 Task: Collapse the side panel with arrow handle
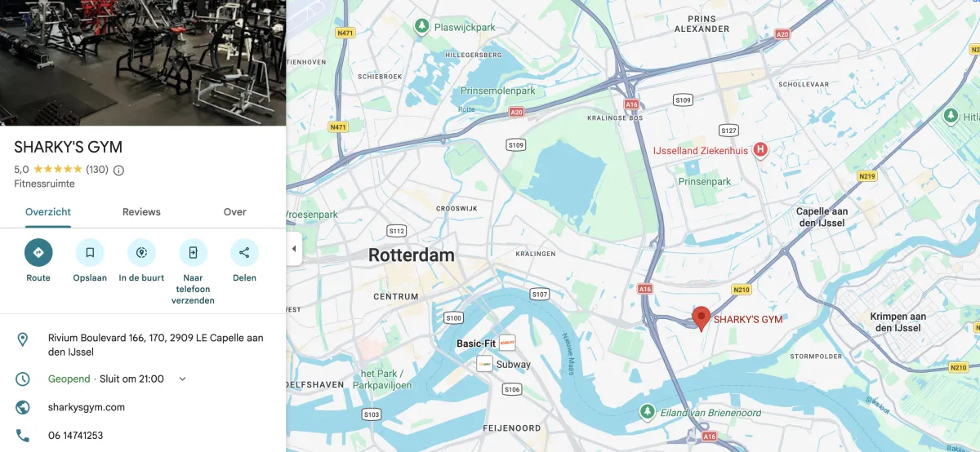pyautogui.click(x=294, y=249)
